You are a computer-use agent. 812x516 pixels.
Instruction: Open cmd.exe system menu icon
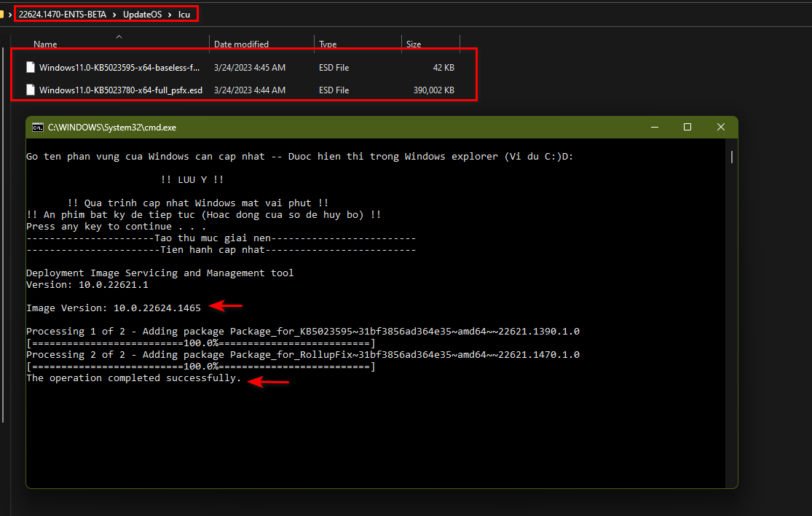pos(38,128)
